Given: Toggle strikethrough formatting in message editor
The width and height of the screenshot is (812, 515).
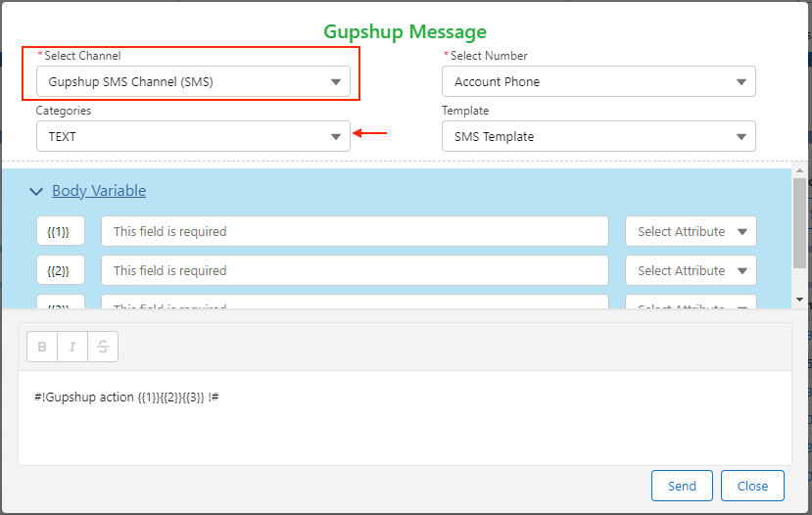Looking at the screenshot, I should point(103,347).
